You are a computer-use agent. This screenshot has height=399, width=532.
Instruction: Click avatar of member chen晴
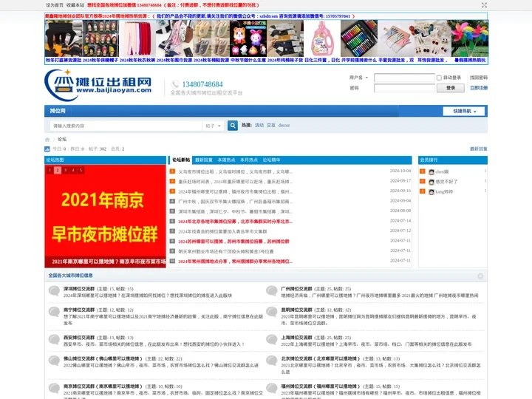(x=432, y=172)
